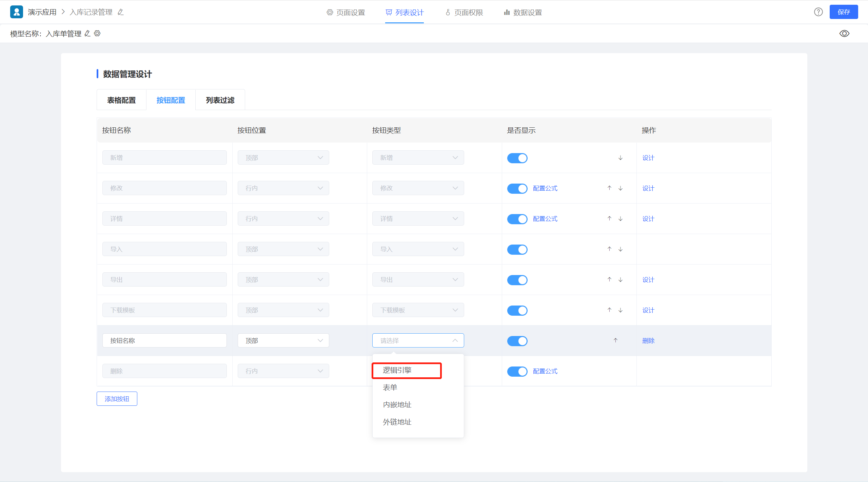Viewport: 868px width, 482px height.
Task: Click 配置公式 link in 修改 row
Action: coord(545,188)
